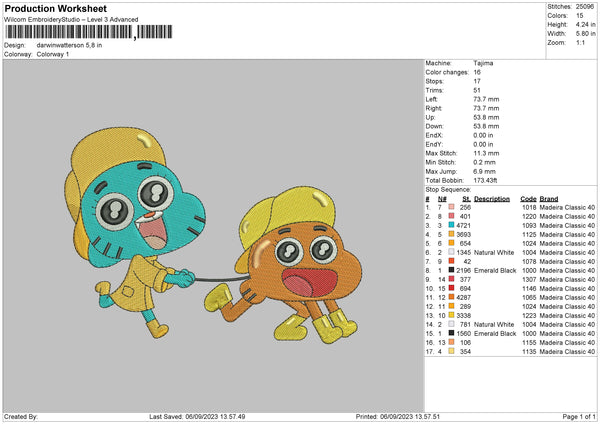This screenshot has width=600, height=424.
Task: Click the St. column header
Action: tap(466, 198)
